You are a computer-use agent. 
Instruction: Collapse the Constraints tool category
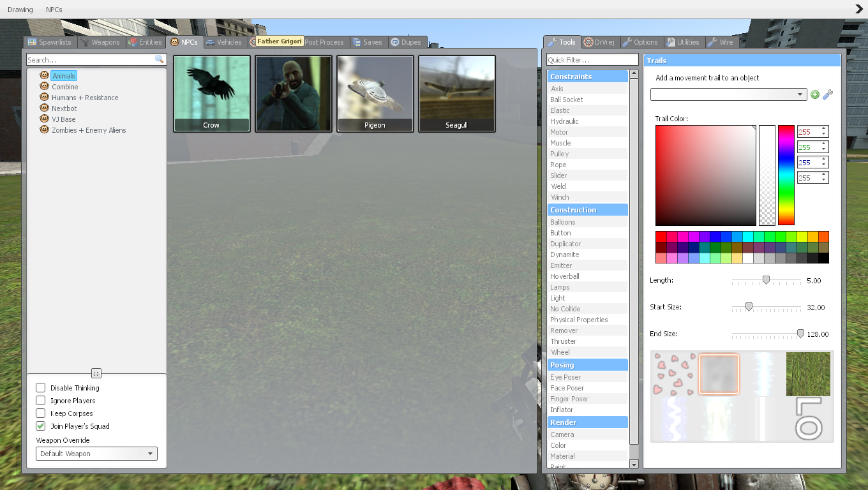click(x=587, y=77)
